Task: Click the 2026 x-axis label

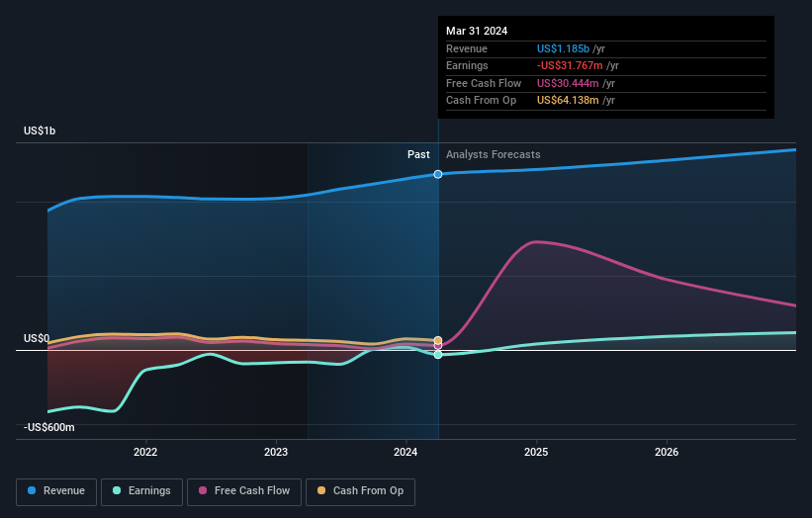Action: coord(667,453)
